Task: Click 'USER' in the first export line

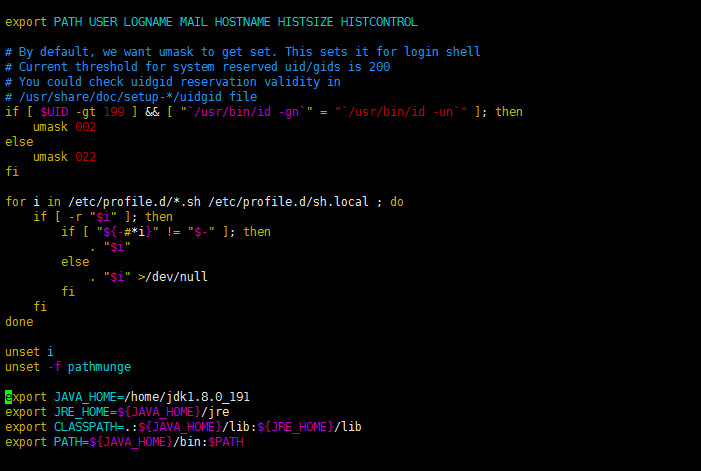Action: [103, 22]
